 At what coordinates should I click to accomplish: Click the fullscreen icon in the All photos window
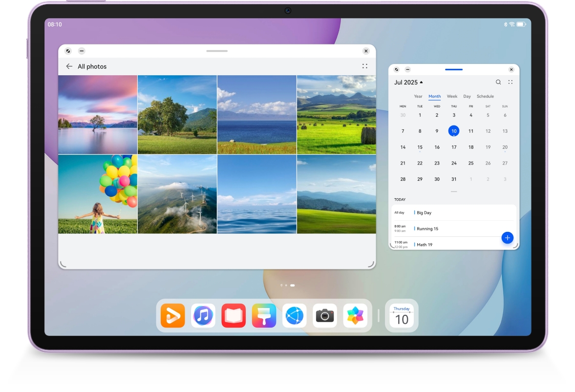point(365,66)
